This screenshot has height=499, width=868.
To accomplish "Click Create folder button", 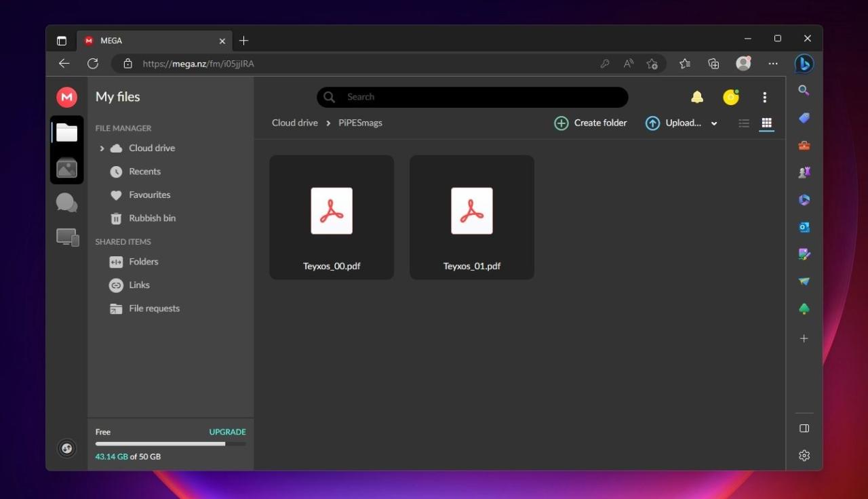I will [591, 123].
